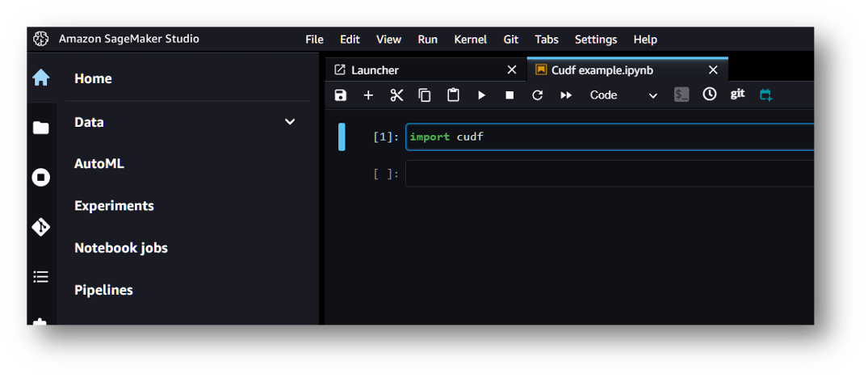Insert a cell with plus icon
This screenshot has height=378, width=868.
tap(368, 95)
